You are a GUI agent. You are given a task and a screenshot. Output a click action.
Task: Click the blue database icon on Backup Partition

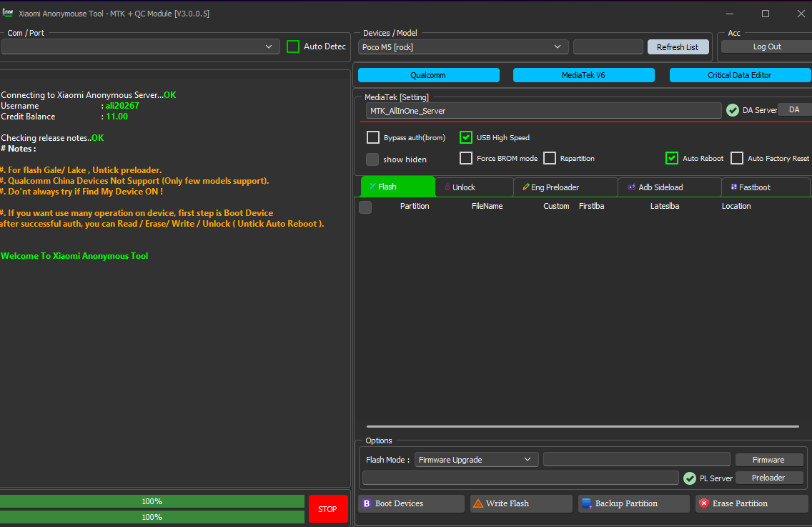(x=587, y=503)
